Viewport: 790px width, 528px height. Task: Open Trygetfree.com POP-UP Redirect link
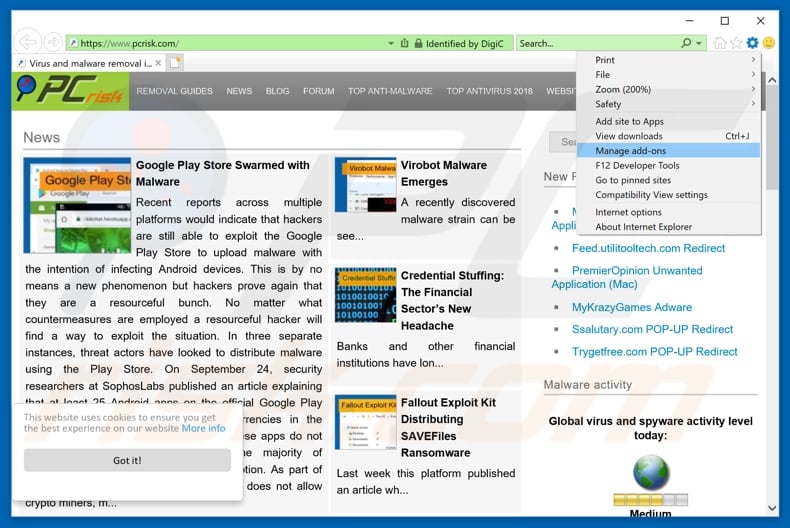click(654, 351)
